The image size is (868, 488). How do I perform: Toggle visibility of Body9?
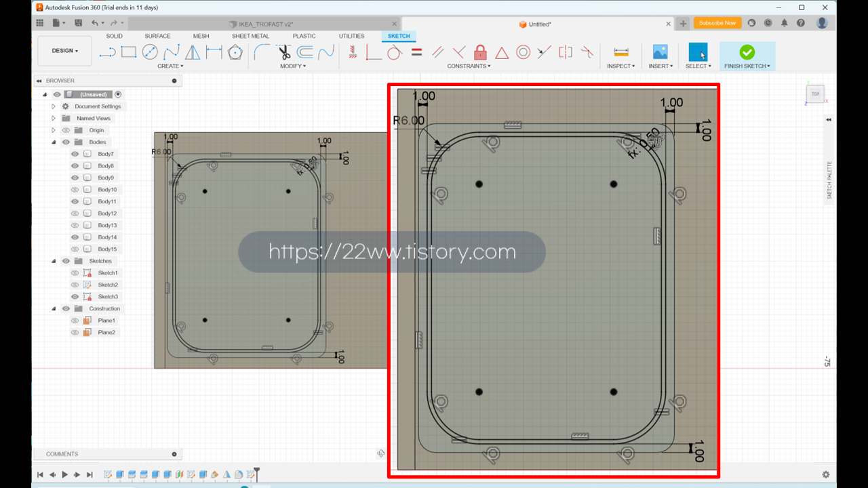75,178
